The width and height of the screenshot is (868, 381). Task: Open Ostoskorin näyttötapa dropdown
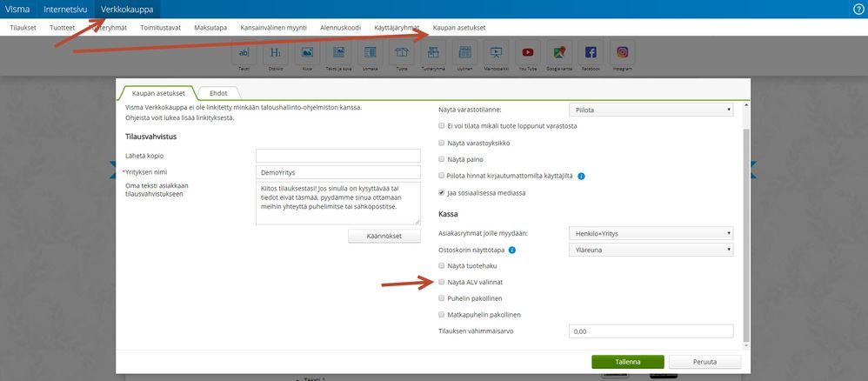tap(651, 250)
